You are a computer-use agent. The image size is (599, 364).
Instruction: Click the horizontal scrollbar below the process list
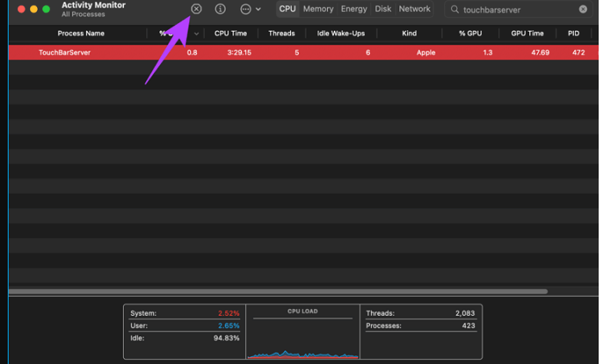278,292
